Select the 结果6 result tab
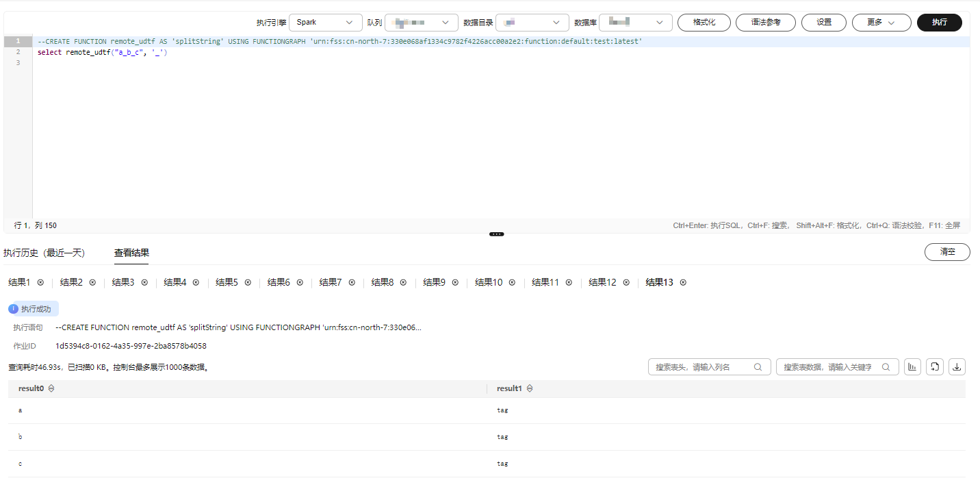Image resolution: width=980 pixels, height=500 pixels. (279, 282)
